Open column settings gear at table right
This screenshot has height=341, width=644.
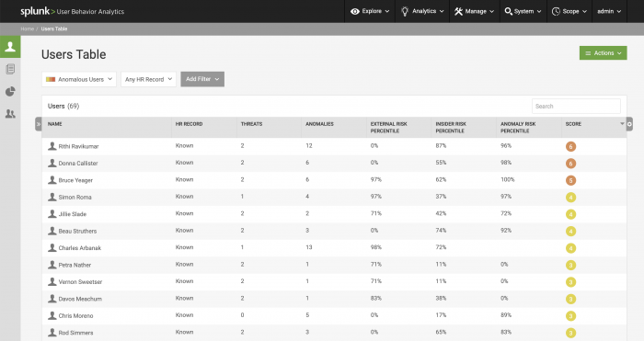pyautogui.click(x=629, y=124)
